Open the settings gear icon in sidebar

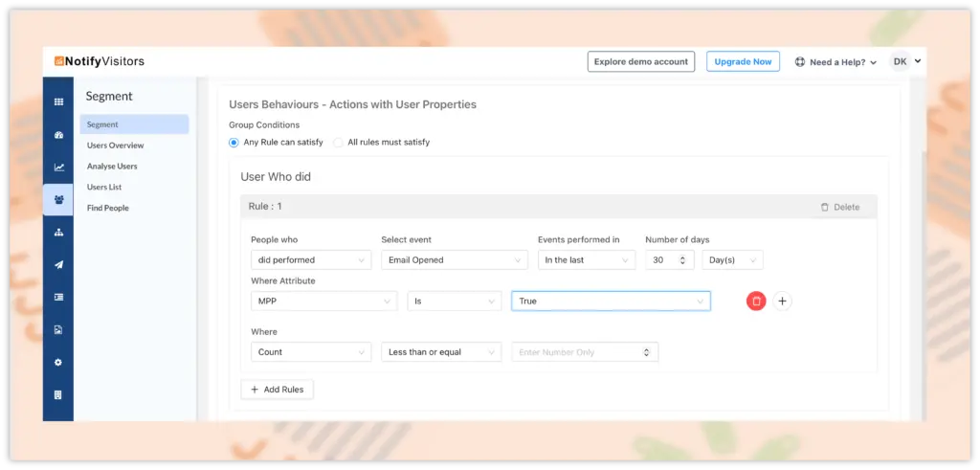[x=58, y=363]
